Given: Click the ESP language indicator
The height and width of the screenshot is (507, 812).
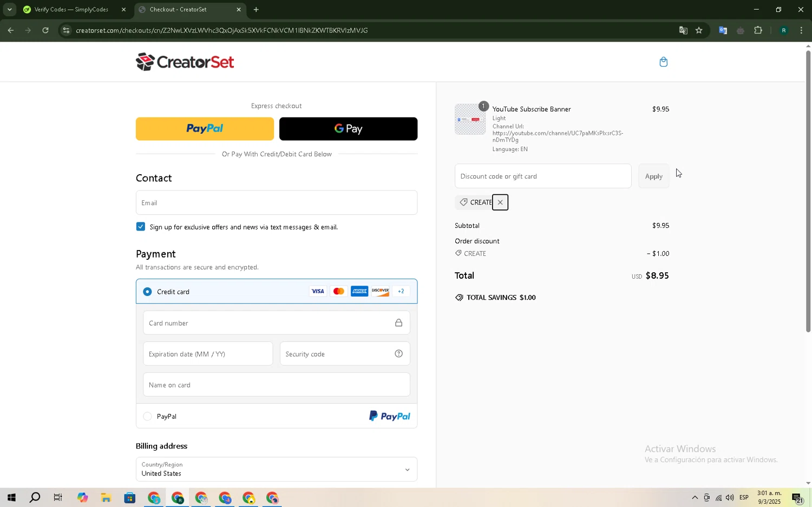Looking at the screenshot, I should [x=744, y=498].
